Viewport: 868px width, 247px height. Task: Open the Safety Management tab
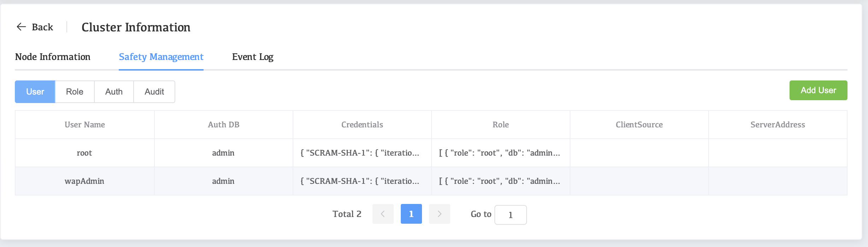pyautogui.click(x=161, y=57)
